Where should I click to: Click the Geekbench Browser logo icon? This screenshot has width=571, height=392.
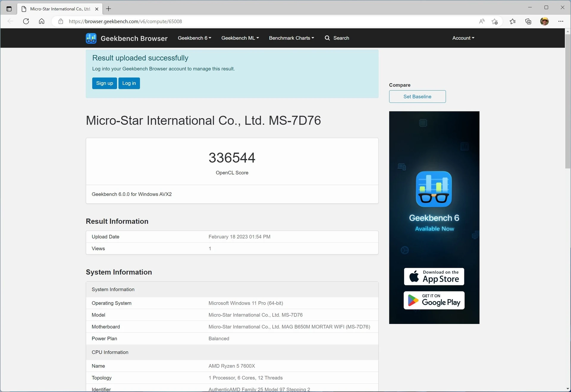(91, 38)
